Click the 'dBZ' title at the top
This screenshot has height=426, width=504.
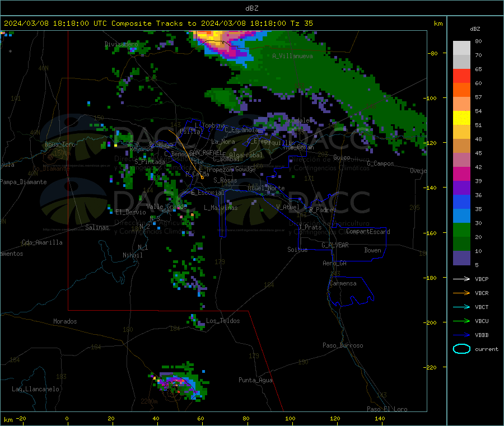251,8
